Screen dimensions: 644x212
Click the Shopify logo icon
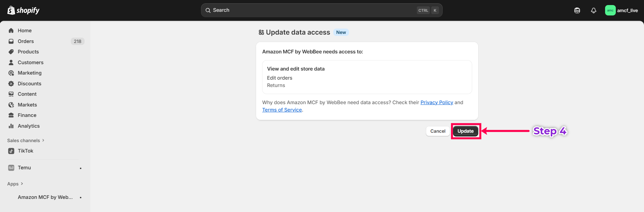pyautogui.click(x=11, y=10)
